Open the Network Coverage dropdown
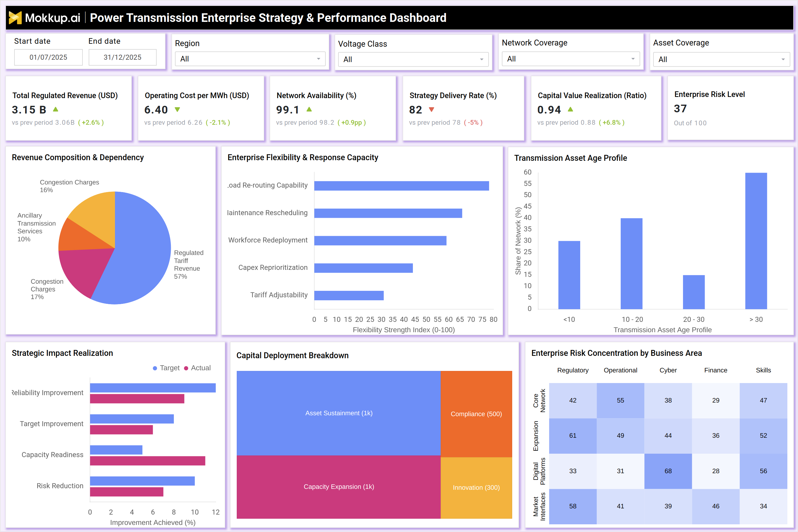 [571, 59]
